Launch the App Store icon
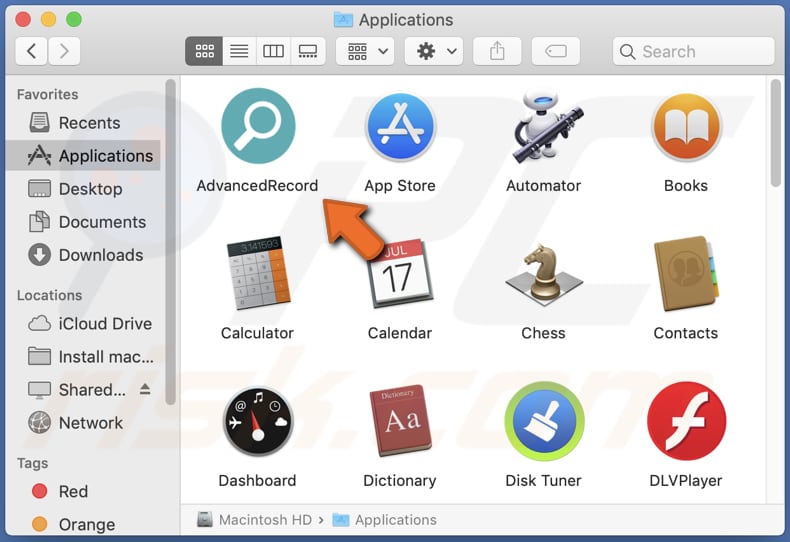This screenshot has height=542, width=790. coord(400,127)
